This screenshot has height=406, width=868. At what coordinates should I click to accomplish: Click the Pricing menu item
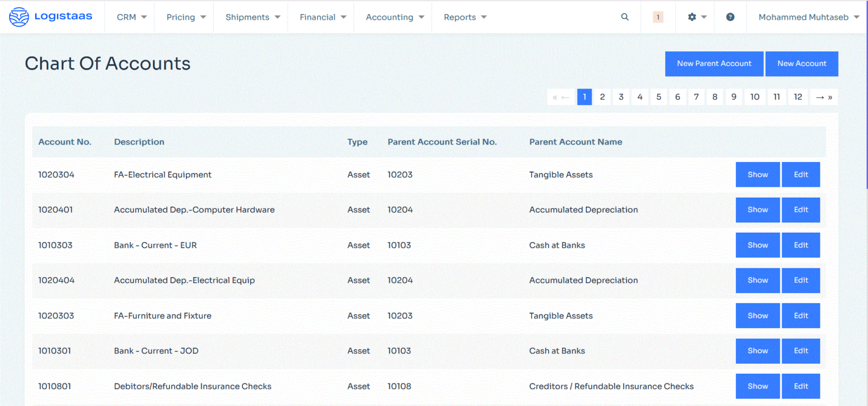point(184,17)
